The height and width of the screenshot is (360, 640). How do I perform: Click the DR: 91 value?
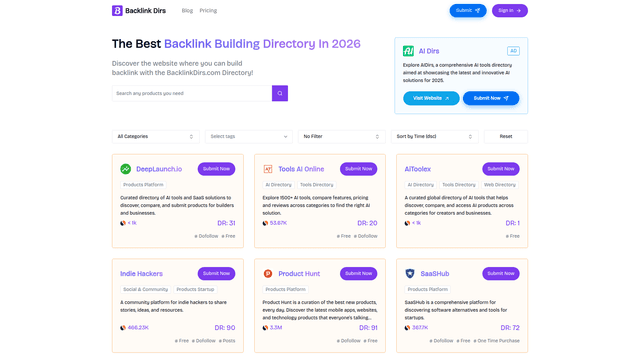point(368,328)
